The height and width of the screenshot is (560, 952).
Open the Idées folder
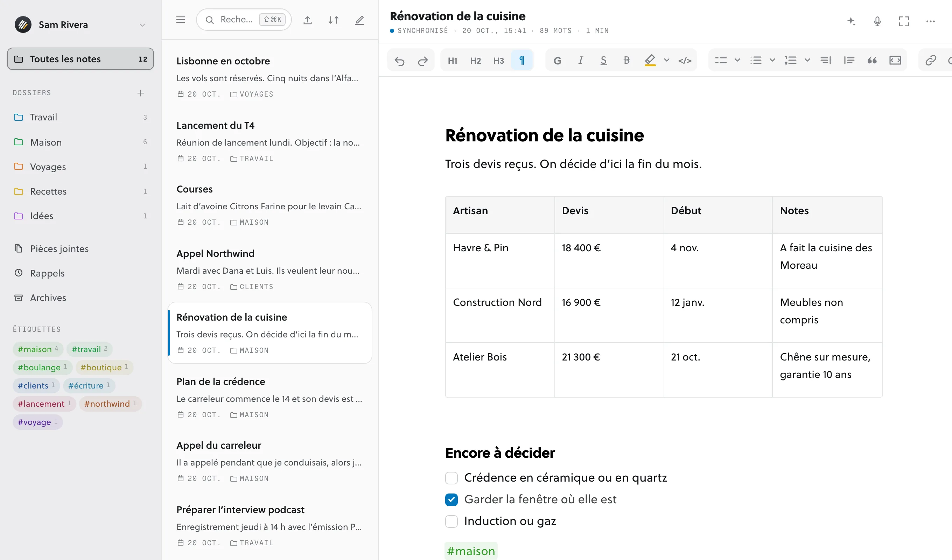pos(80,216)
